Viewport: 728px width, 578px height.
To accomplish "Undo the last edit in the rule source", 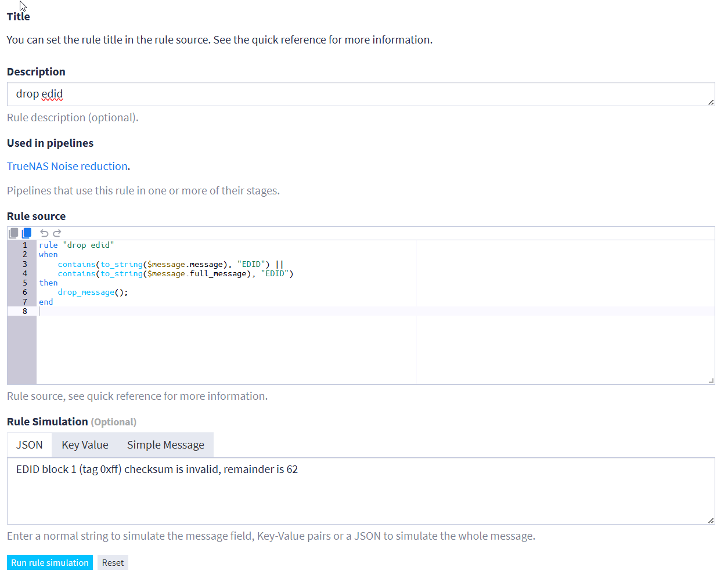I will click(x=44, y=233).
